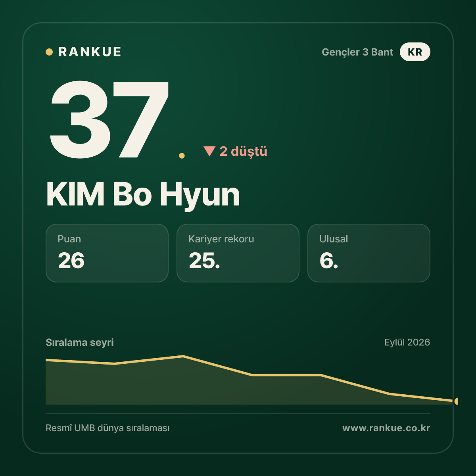
Task: Click the 'Resmî UMB dünya sıralaması' footer text
Action: click(107, 428)
